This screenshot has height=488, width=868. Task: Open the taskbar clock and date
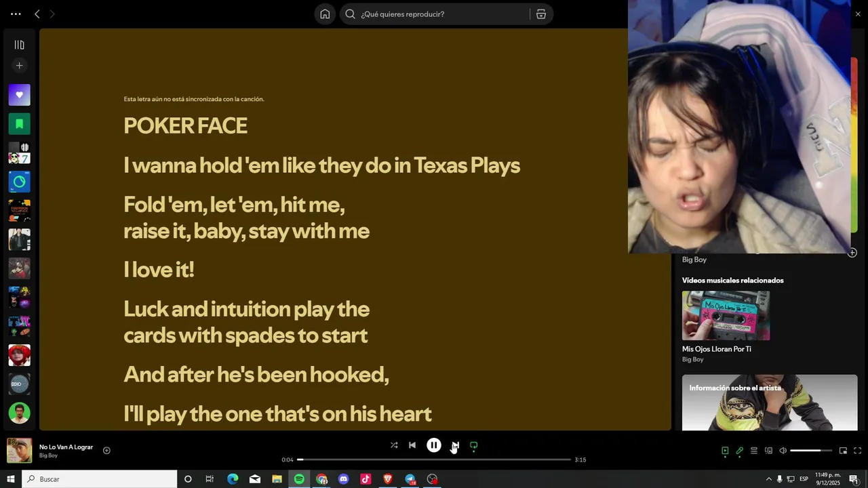tap(827, 479)
